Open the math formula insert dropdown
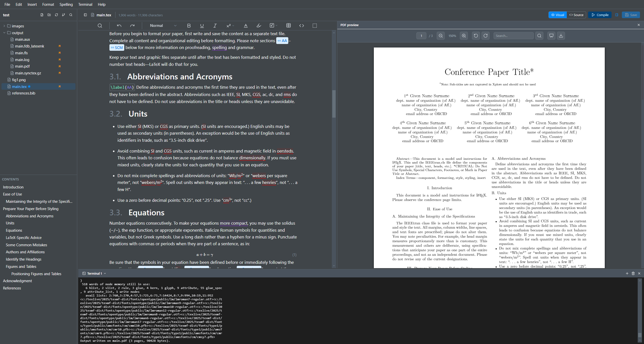 tap(273, 26)
